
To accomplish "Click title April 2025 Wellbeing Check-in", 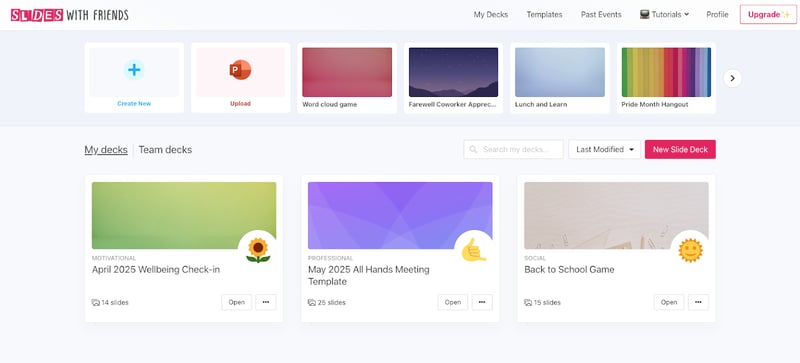I will (x=156, y=270).
